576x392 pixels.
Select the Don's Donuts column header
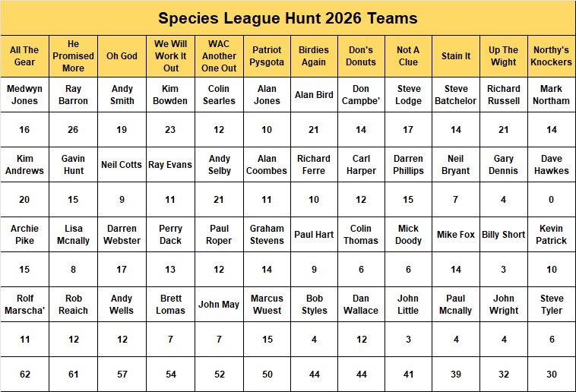361,56
